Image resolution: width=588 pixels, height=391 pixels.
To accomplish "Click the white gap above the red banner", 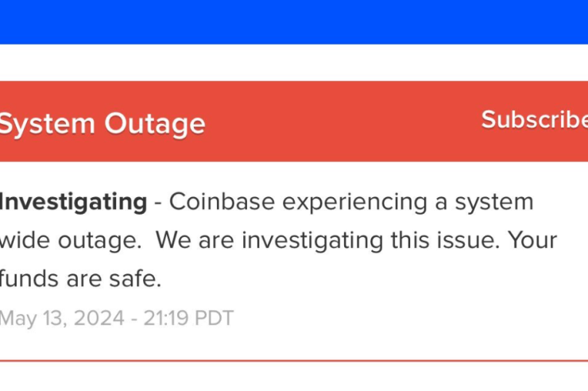I will pyautogui.click(x=294, y=62).
